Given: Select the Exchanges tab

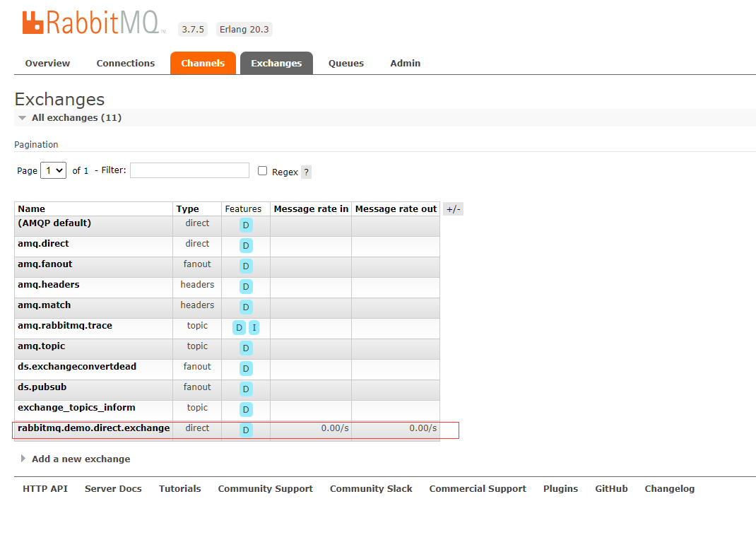Looking at the screenshot, I should pos(276,63).
